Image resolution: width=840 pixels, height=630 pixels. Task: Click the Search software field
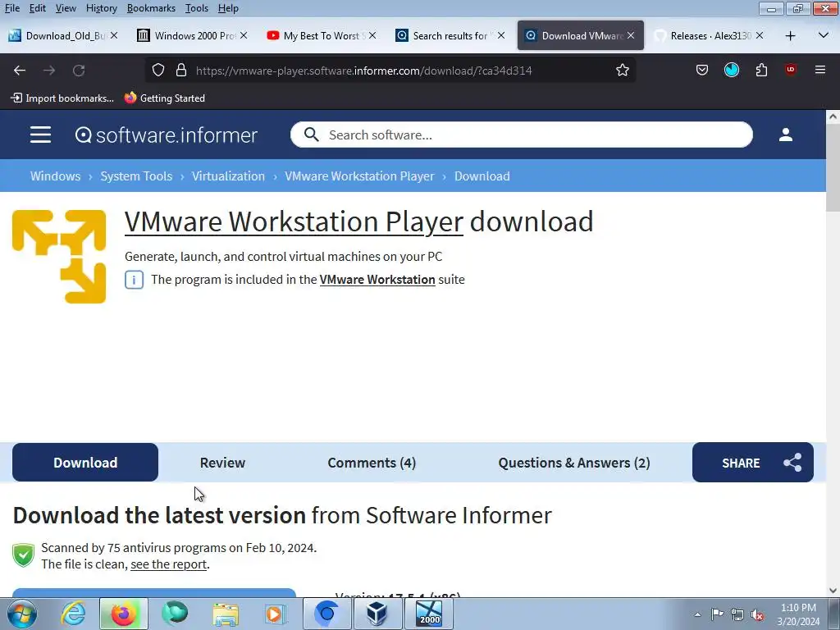tap(521, 135)
